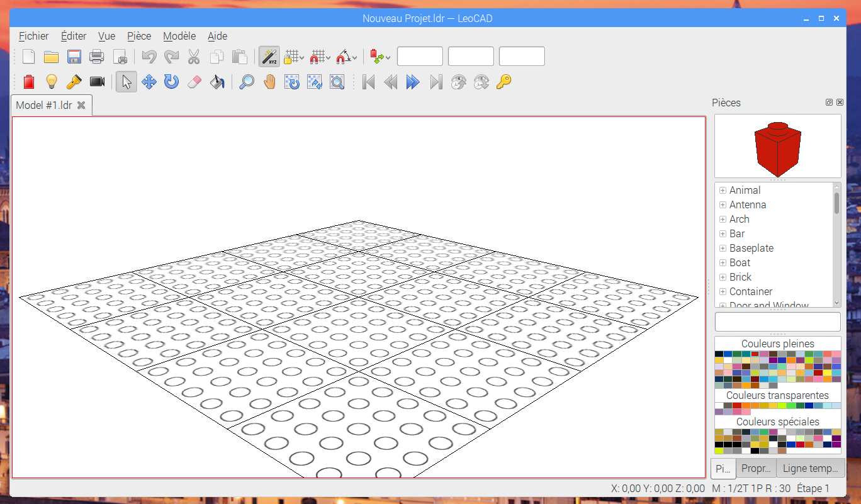Switch to the Propr... tab
The width and height of the screenshot is (861, 504).
point(755,469)
